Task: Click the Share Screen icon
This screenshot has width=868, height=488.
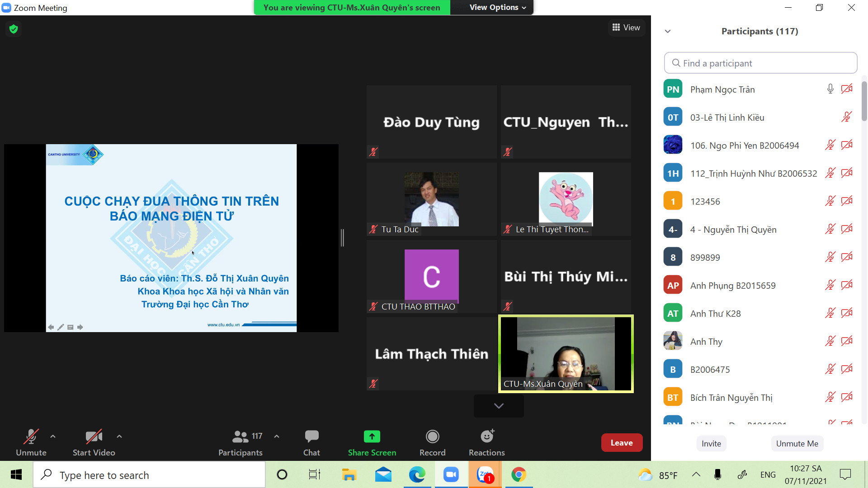Action: [x=372, y=436]
